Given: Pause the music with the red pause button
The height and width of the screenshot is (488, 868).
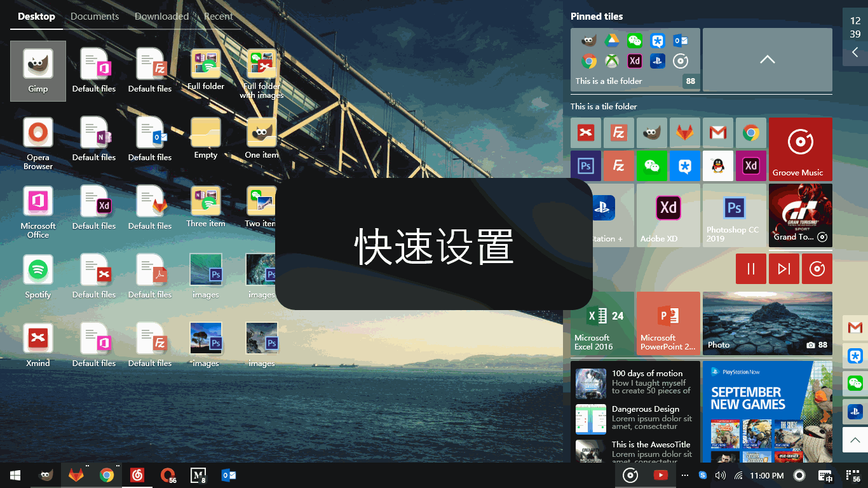Looking at the screenshot, I should point(751,269).
